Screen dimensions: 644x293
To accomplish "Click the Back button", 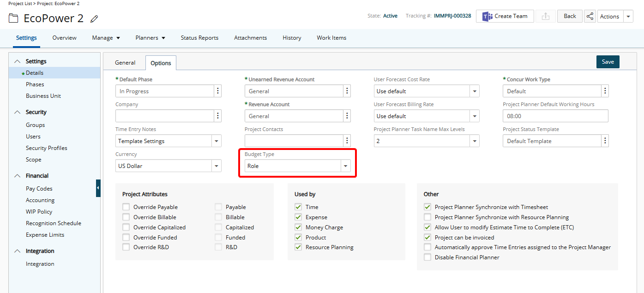I will tap(570, 16).
